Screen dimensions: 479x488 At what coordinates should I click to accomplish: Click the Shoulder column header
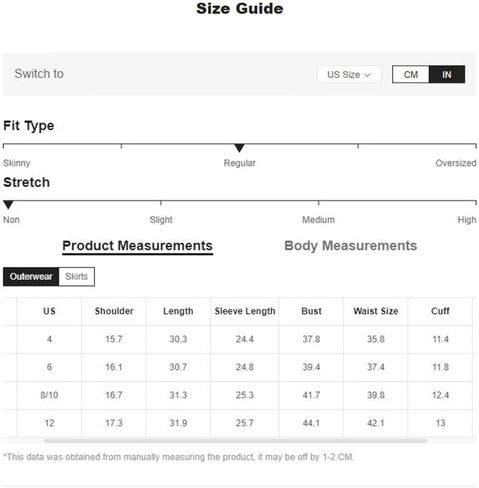coord(114,311)
